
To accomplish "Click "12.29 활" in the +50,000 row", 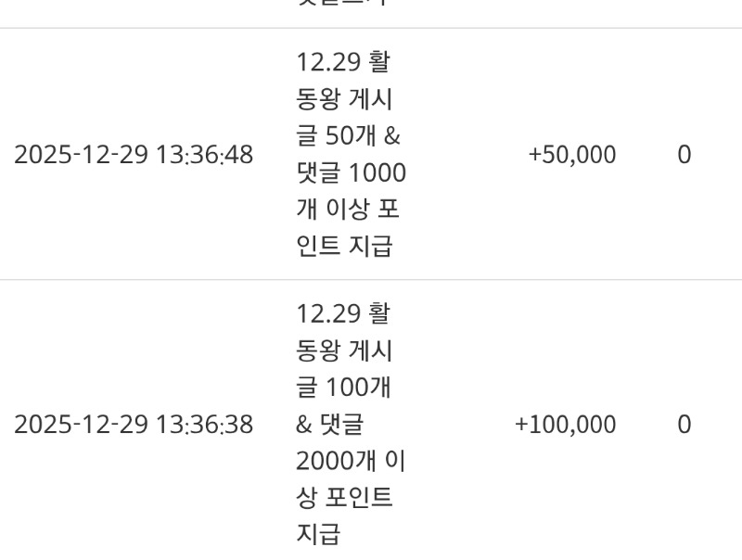I will pos(343,62).
